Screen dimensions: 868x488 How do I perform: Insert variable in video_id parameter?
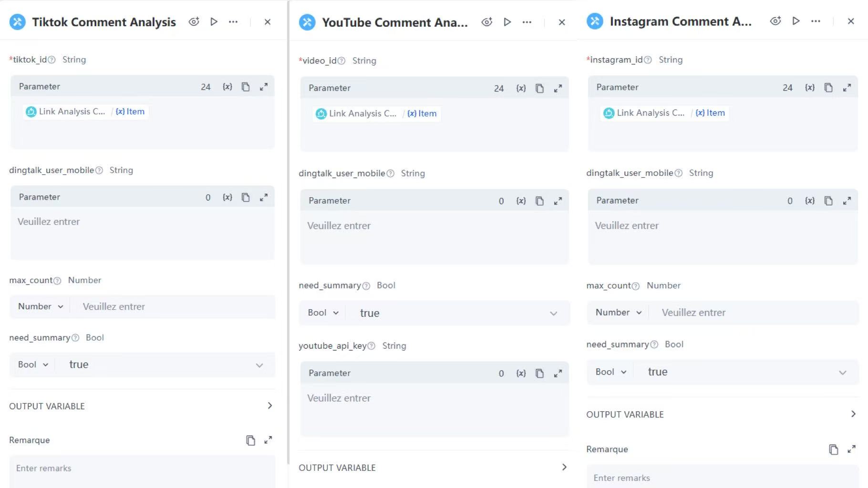pos(521,88)
